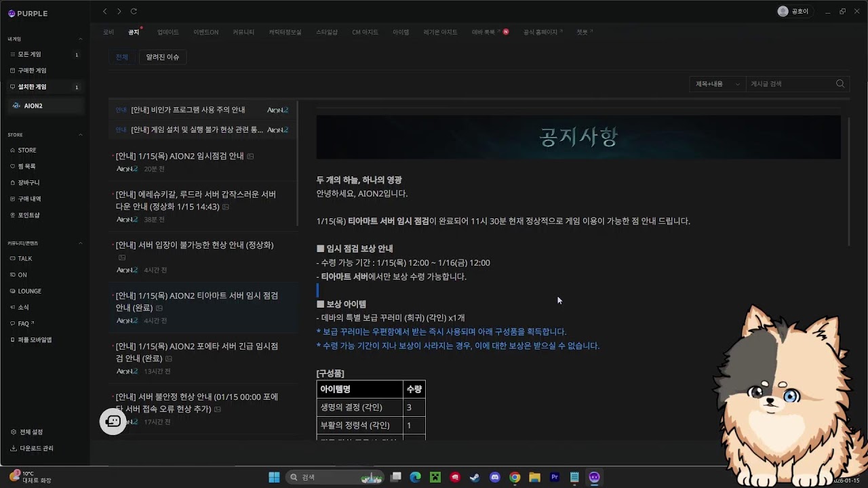
Task: Go back with the left arrow icon
Action: click(x=105, y=12)
